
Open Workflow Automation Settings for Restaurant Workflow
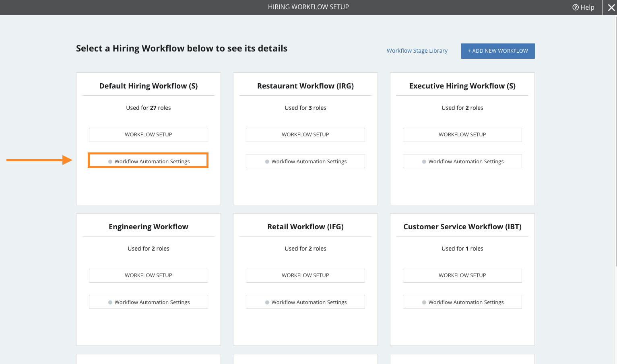[x=305, y=161]
